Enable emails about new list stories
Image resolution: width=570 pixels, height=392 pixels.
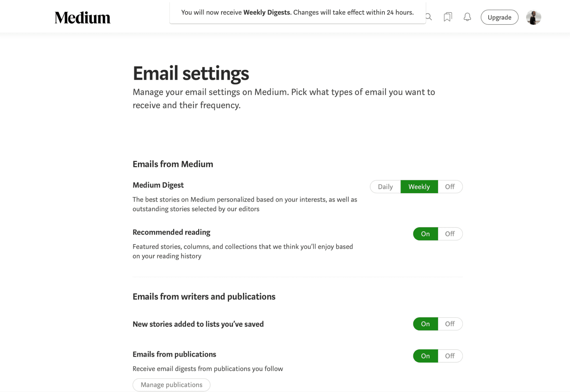(425, 324)
